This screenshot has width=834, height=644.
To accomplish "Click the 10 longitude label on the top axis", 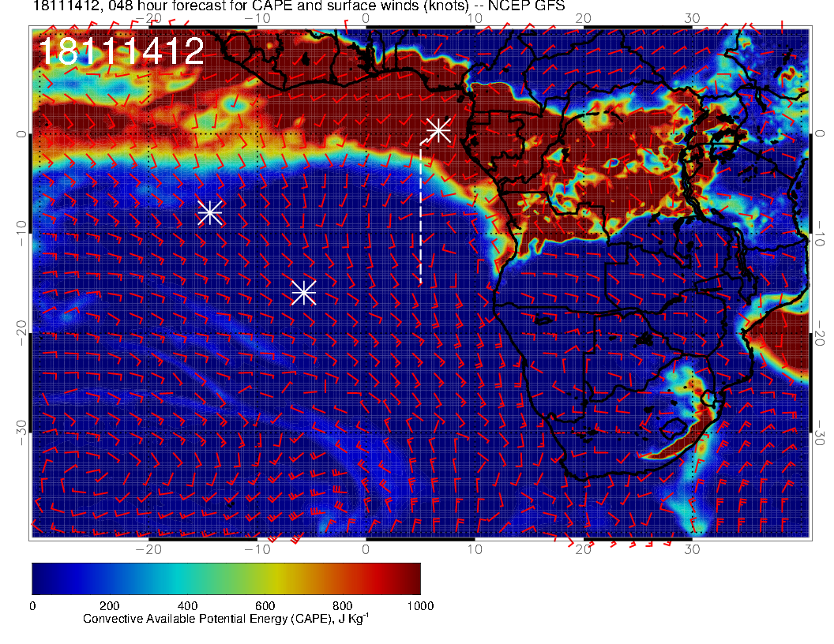I will 475,18.
